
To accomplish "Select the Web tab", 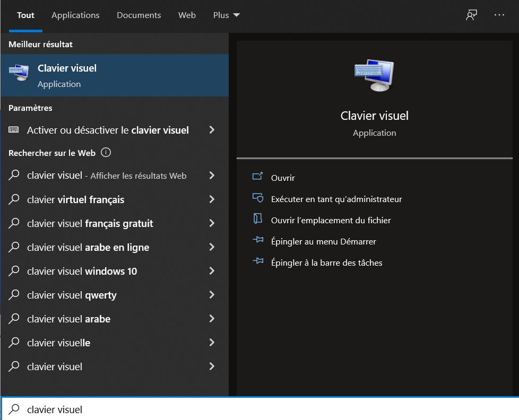I will pyautogui.click(x=187, y=15).
